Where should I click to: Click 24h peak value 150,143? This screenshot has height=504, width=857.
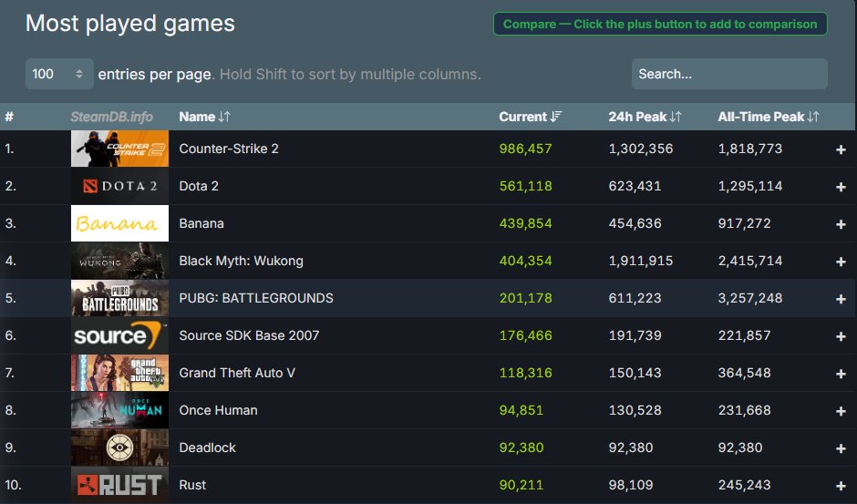coord(635,373)
